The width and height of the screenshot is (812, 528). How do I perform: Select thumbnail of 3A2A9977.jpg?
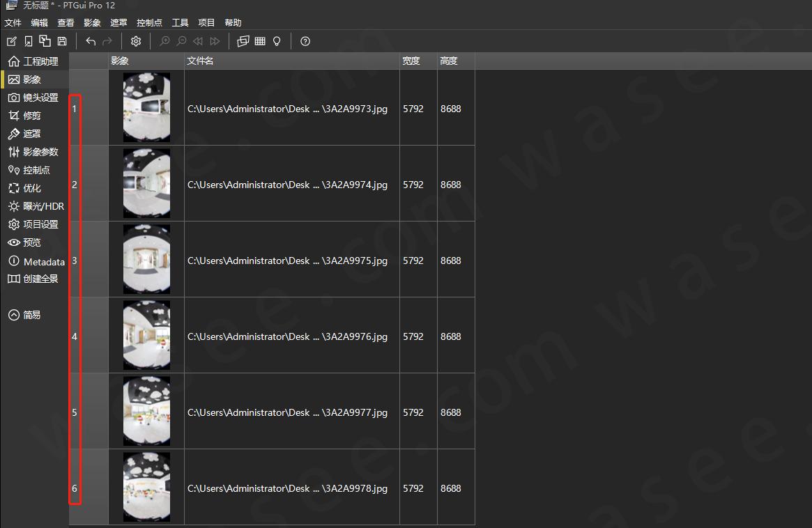146,411
